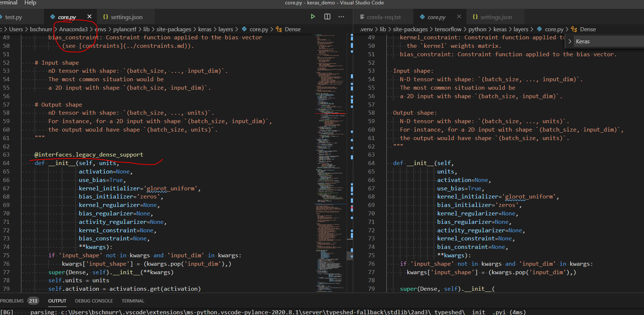Screen dimensions: 644x315
Task: Open the tensorflow breadcrumb folder dropdown
Action: tap(448, 29)
